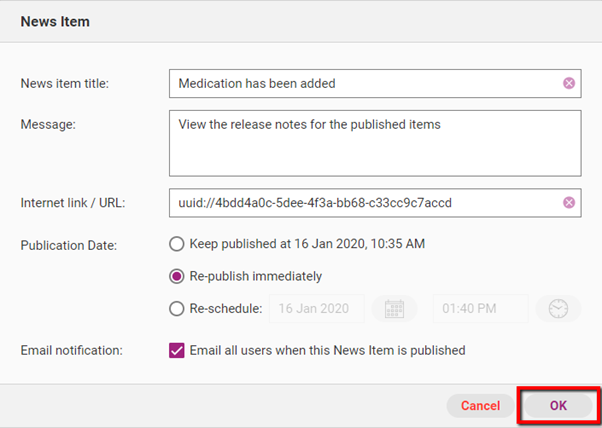Screen dimensions: 602x428
Task: Click the 16 Jan 2020 date field
Action: point(315,309)
